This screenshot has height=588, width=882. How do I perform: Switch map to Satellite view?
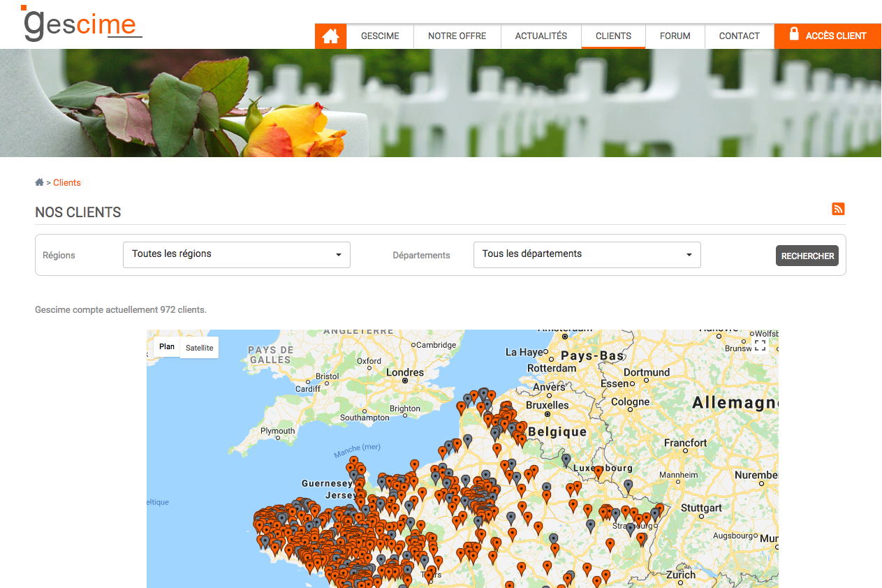tap(199, 348)
